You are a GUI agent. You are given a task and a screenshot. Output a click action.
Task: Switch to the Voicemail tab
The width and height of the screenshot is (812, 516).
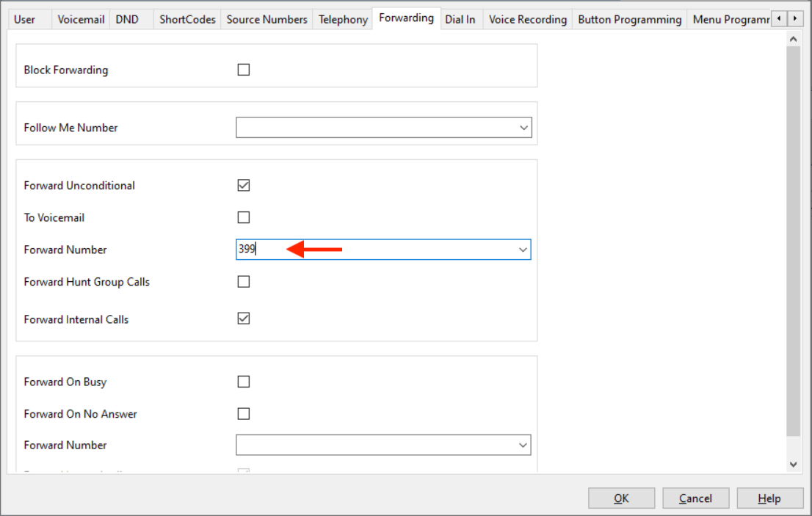click(81, 20)
